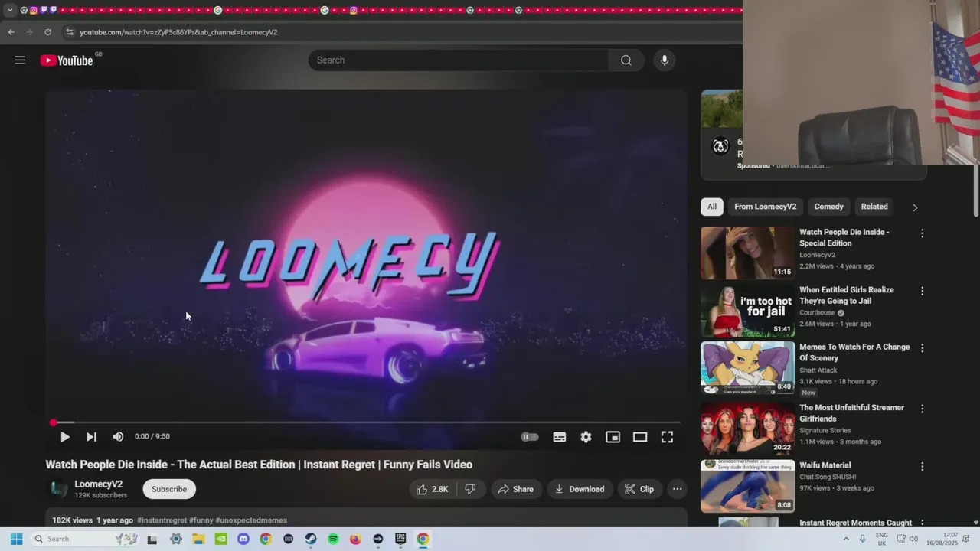Open File Explorer from the taskbar
Image resolution: width=980 pixels, height=551 pixels.
[198, 539]
